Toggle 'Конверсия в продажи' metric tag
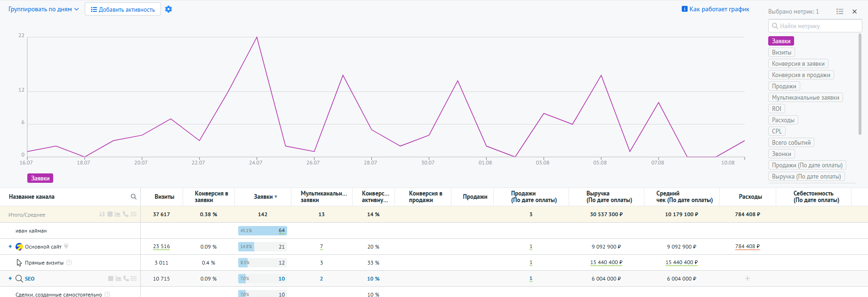 click(801, 75)
